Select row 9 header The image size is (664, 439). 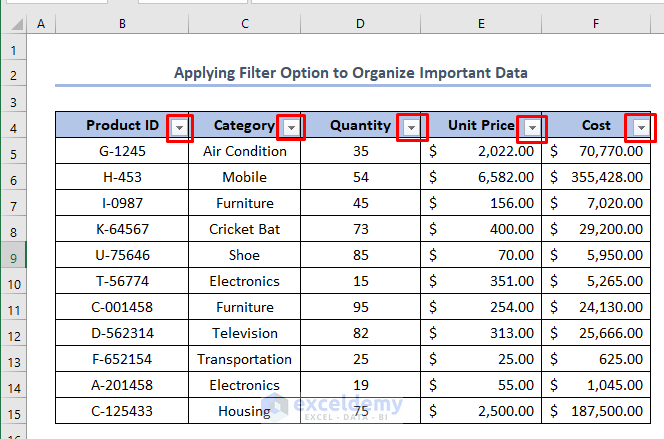(x=14, y=257)
